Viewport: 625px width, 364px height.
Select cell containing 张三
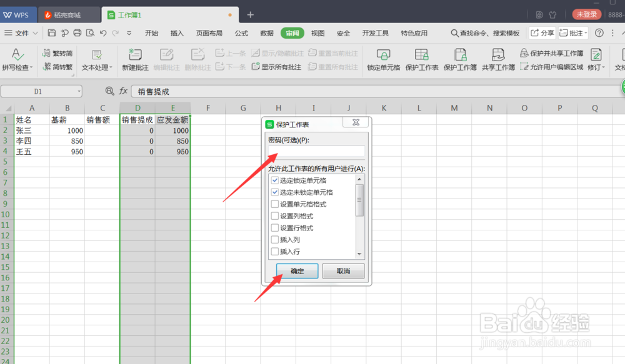coord(31,130)
